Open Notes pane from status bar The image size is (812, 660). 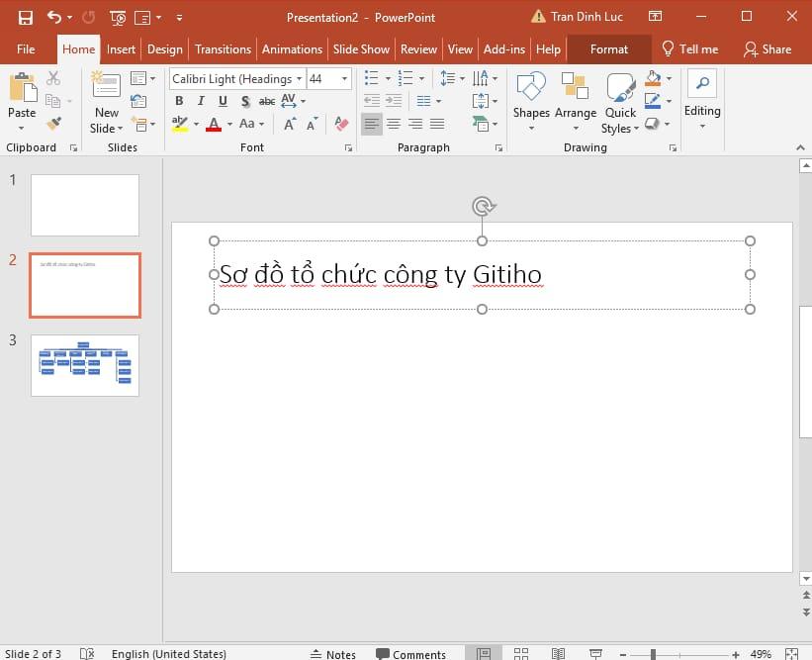335,653
